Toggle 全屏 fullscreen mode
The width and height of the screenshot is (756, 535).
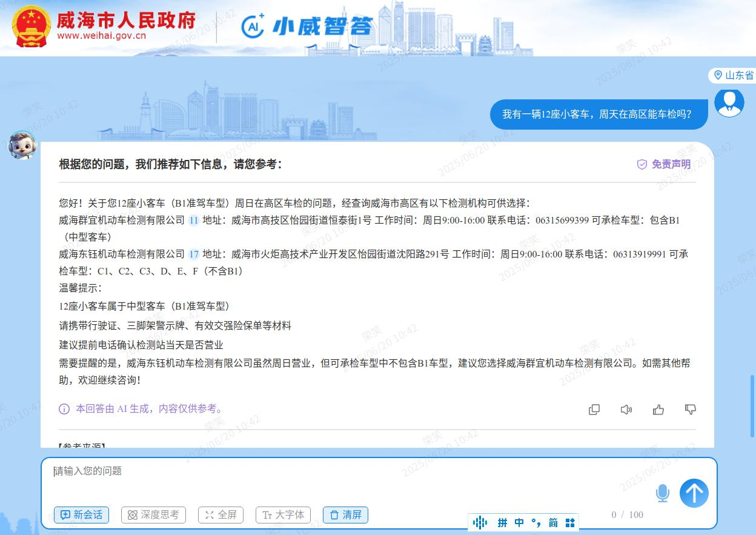(x=220, y=515)
